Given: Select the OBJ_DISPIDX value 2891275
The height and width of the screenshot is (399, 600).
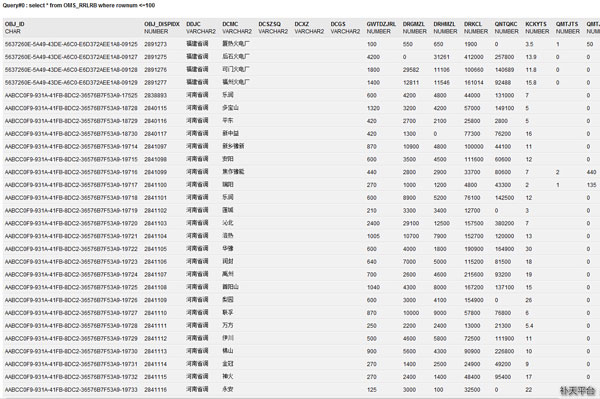Looking at the screenshot, I should tap(155, 57).
